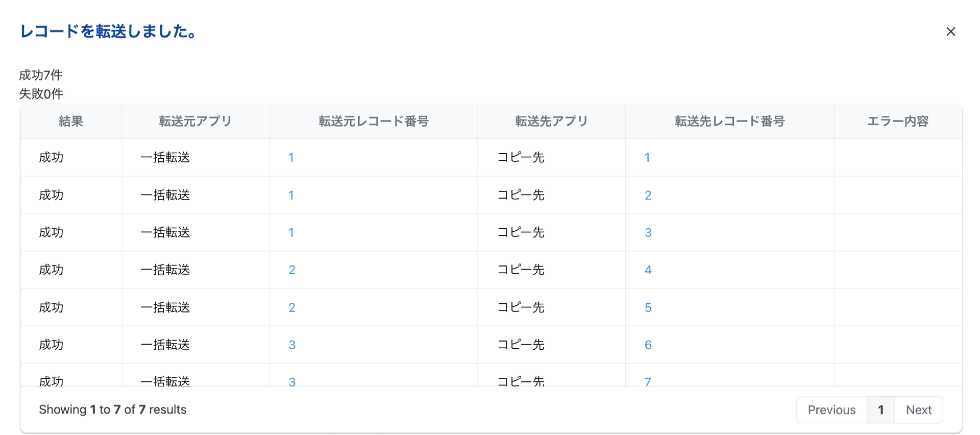Open source record for destination record 2

pyautogui.click(x=291, y=195)
